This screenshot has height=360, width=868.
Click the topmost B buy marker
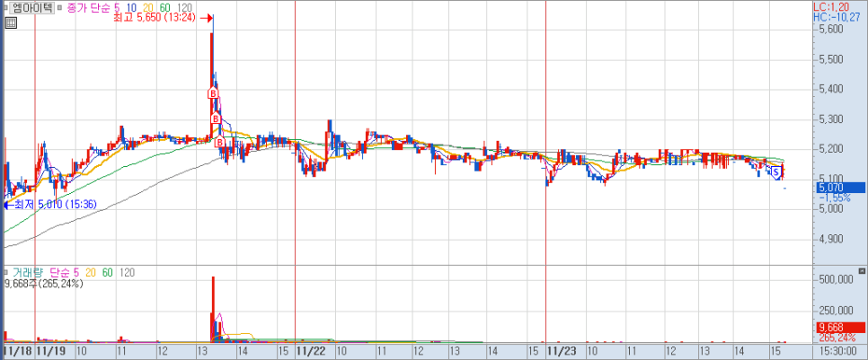pyautogui.click(x=212, y=92)
